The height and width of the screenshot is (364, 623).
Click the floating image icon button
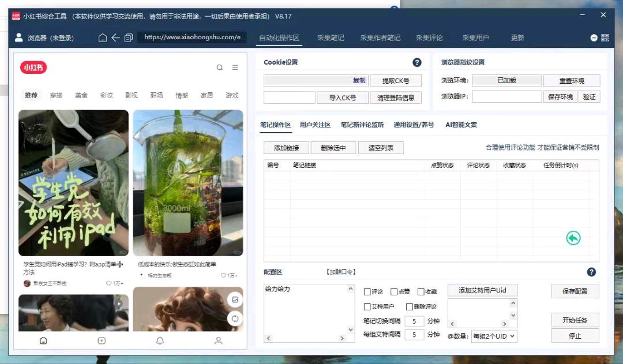[x=235, y=299]
